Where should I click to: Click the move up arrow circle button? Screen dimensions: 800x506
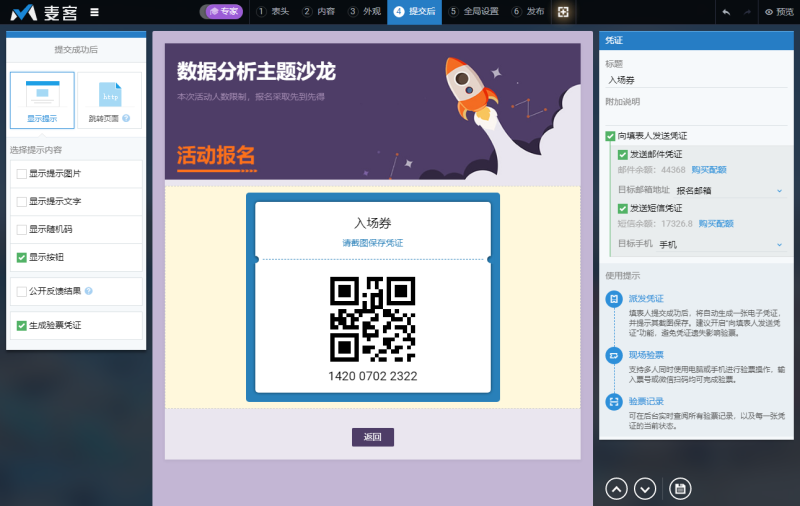coord(616,489)
